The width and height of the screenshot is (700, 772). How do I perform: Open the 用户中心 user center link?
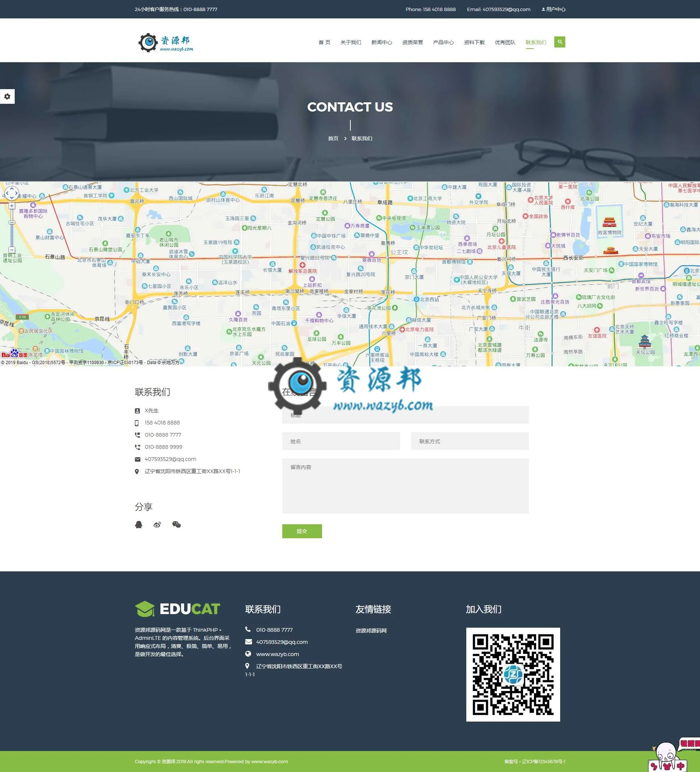[554, 9]
